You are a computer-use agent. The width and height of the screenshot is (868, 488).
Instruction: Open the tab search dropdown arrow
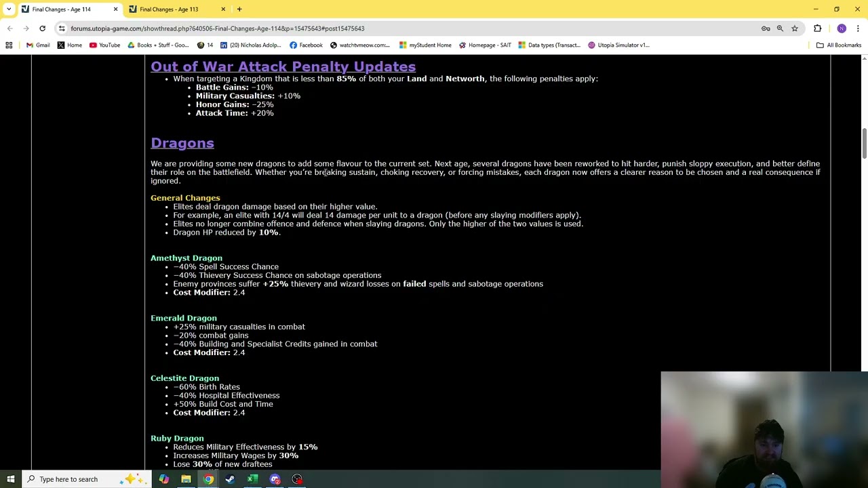click(x=9, y=9)
